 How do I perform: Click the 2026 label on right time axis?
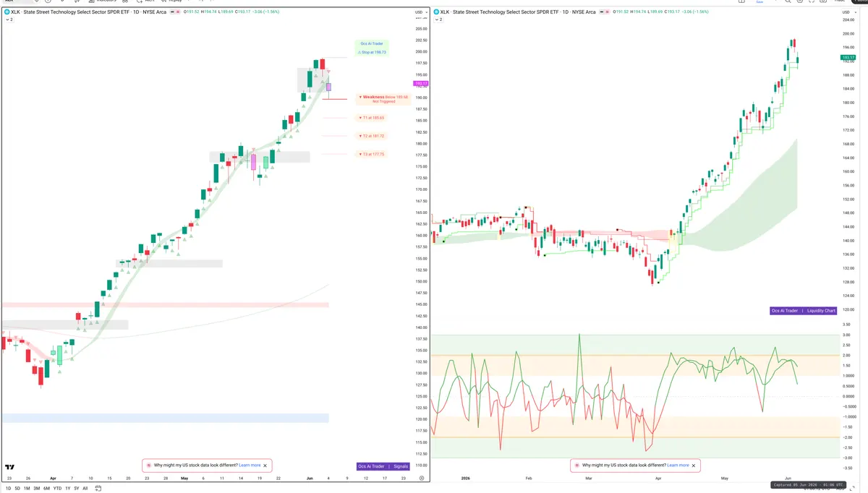pyautogui.click(x=466, y=478)
